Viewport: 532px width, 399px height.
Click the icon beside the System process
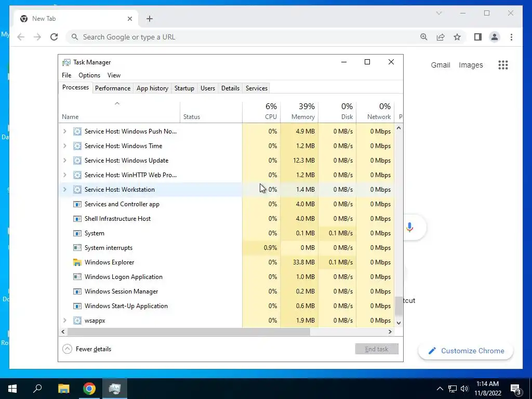(x=77, y=233)
